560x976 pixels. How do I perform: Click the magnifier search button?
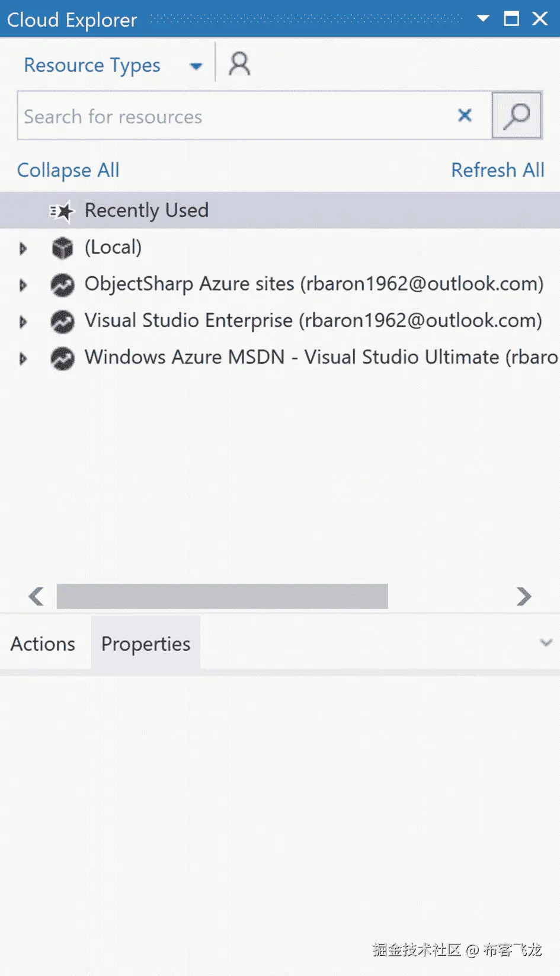(517, 116)
